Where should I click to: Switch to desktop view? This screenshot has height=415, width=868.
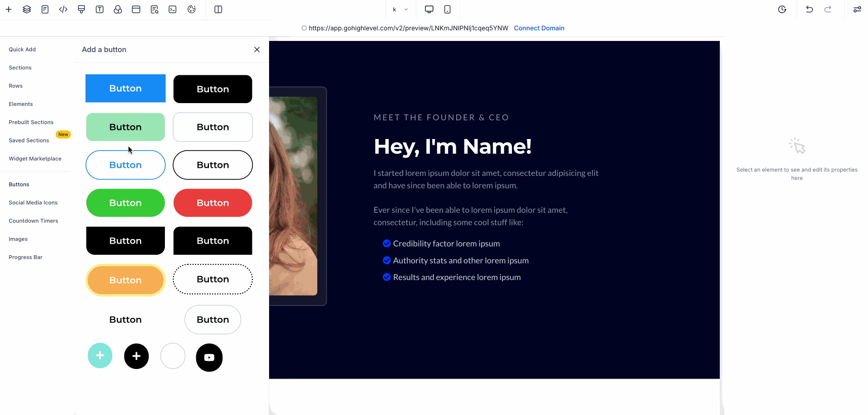(x=429, y=10)
